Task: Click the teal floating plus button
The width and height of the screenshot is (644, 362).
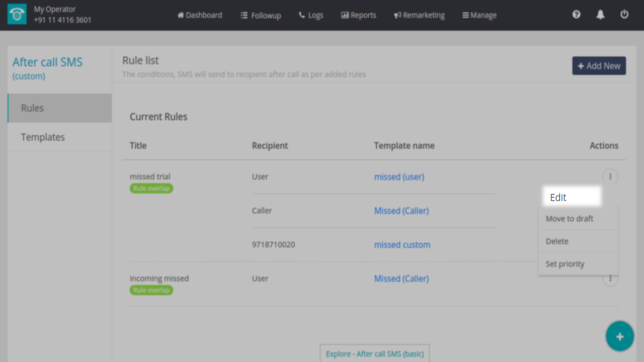Action: [x=619, y=337]
